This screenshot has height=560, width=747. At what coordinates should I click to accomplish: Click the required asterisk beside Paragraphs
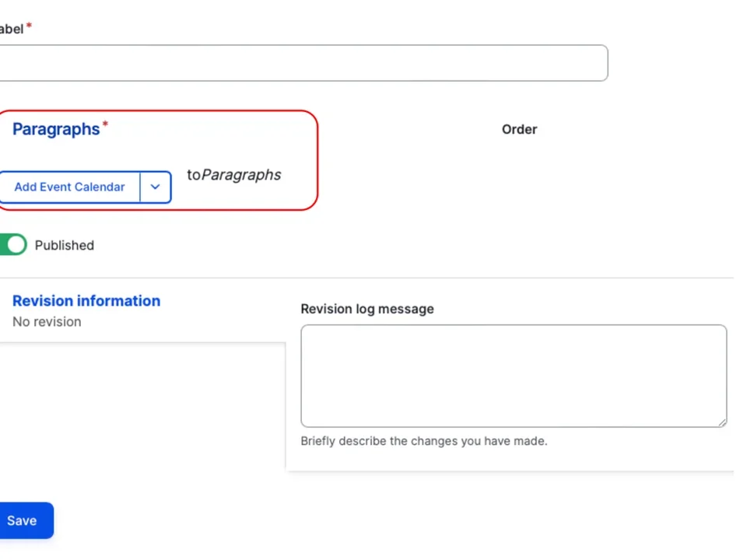[x=104, y=124]
